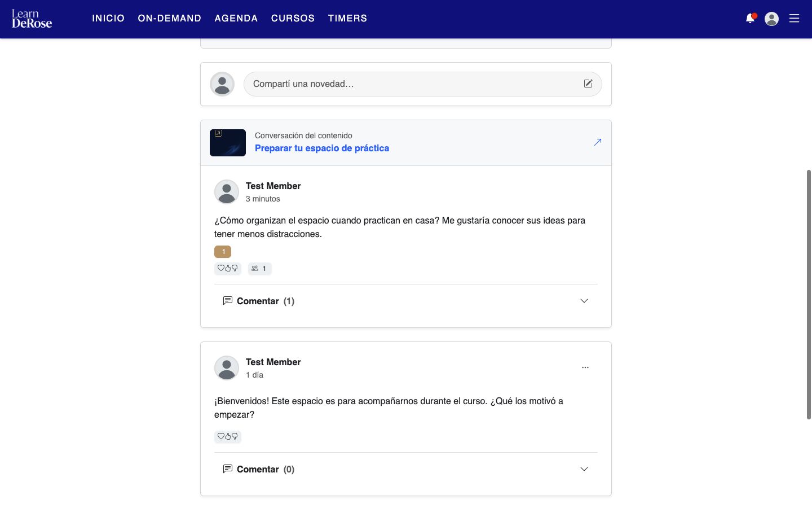Click the avatar beside the share box

[x=222, y=84]
